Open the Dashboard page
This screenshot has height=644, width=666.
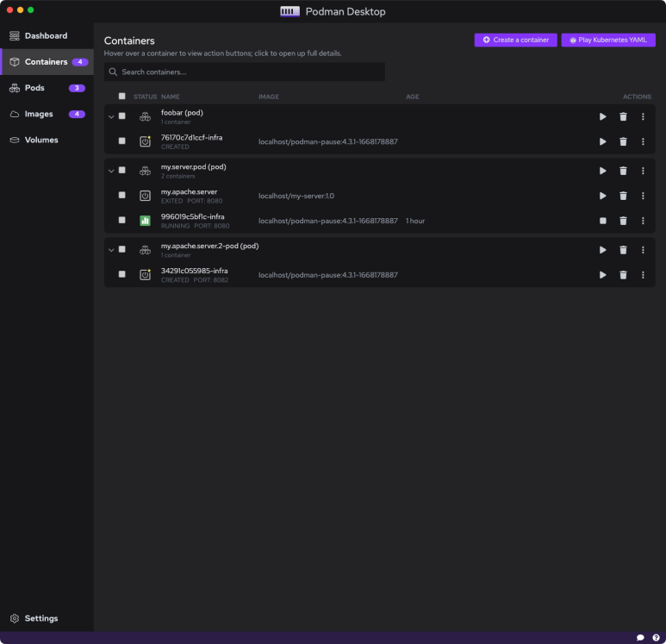(x=47, y=35)
